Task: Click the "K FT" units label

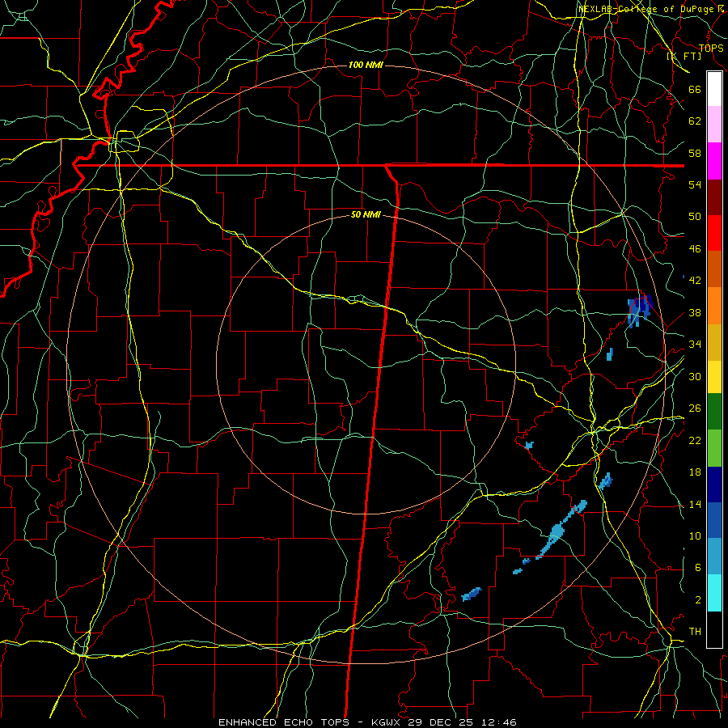Action: [x=684, y=57]
